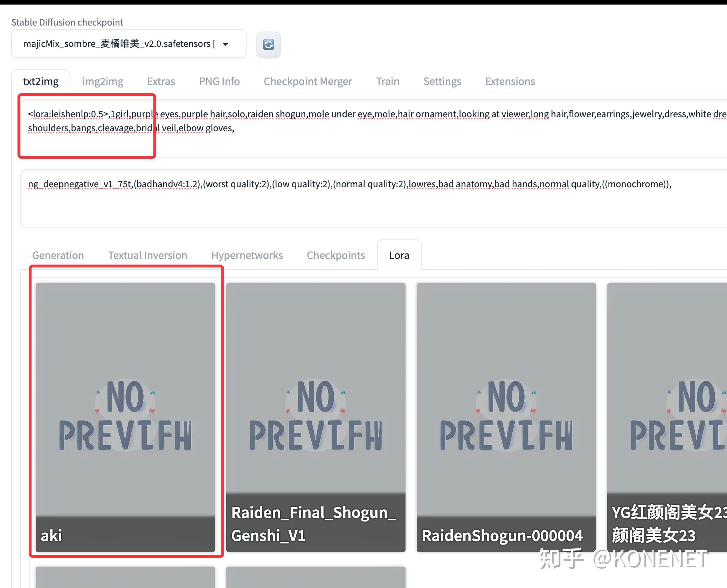Select the aki Lora card

pos(125,416)
